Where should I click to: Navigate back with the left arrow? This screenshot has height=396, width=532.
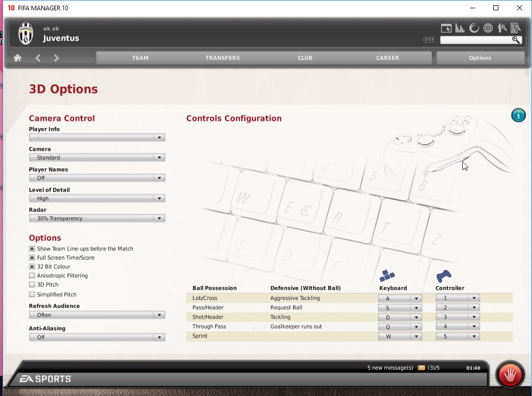tap(38, 58)
